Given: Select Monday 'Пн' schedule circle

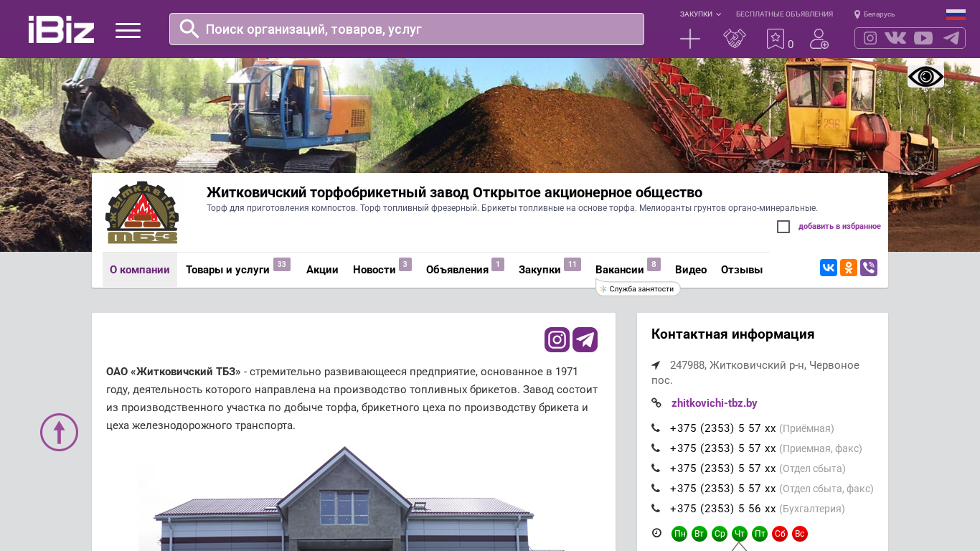Looking at the screenshot, I should [x=679, y=534].
